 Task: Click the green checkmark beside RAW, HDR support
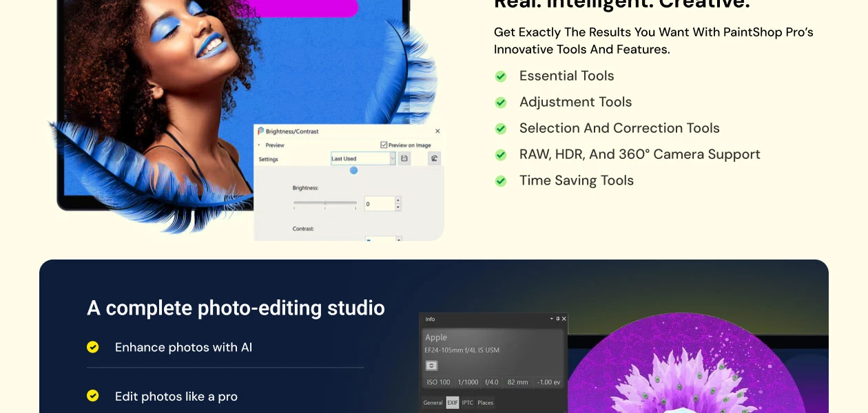click(x=501, y=154)
